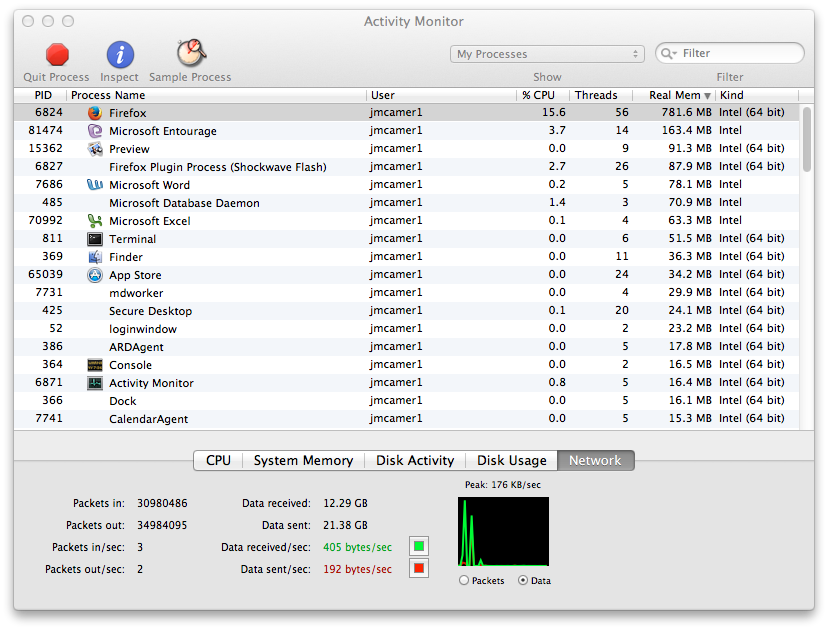Select the Console app icon
This screenshot has height=630, width=828.
95,365
